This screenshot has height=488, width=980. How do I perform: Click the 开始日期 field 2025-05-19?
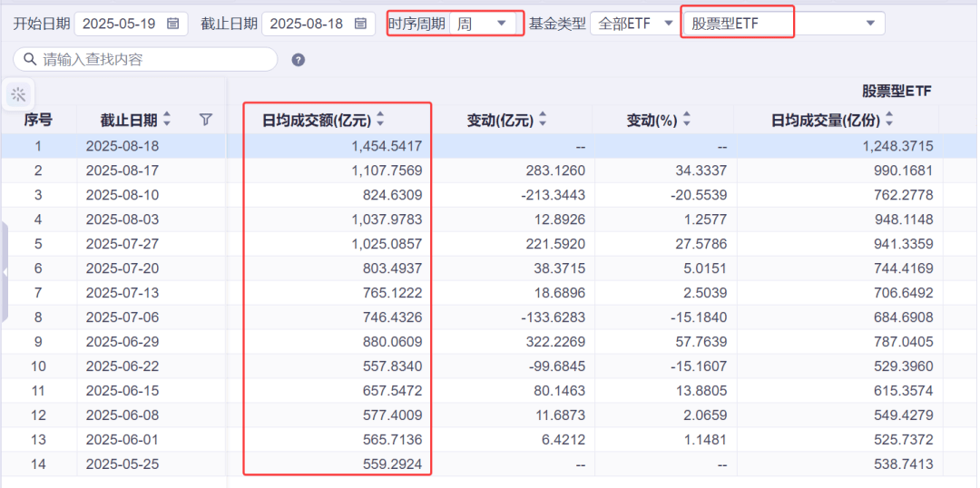pyautogui.click(x=122, y=24)
